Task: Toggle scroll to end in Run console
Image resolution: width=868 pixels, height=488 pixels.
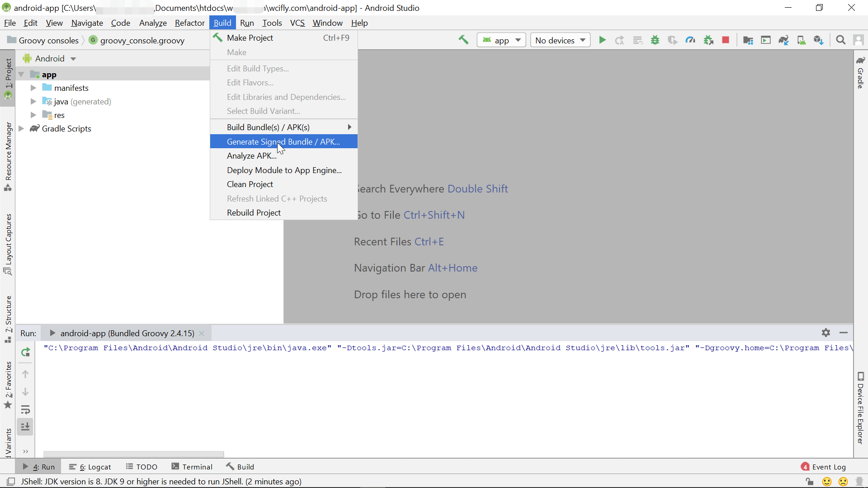Action: [x=26, y=427]
